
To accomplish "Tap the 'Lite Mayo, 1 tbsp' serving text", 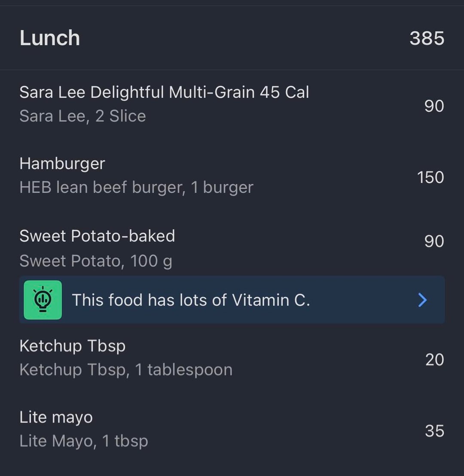I will [x=84, y=441].
